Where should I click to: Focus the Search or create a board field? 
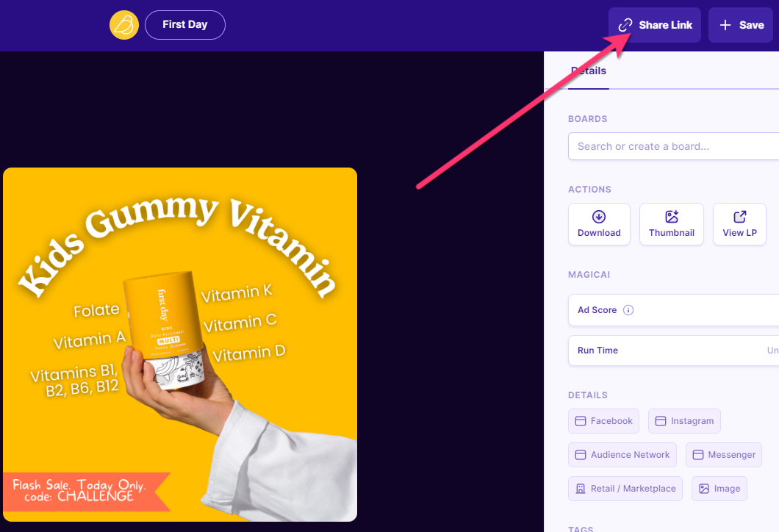673,146
